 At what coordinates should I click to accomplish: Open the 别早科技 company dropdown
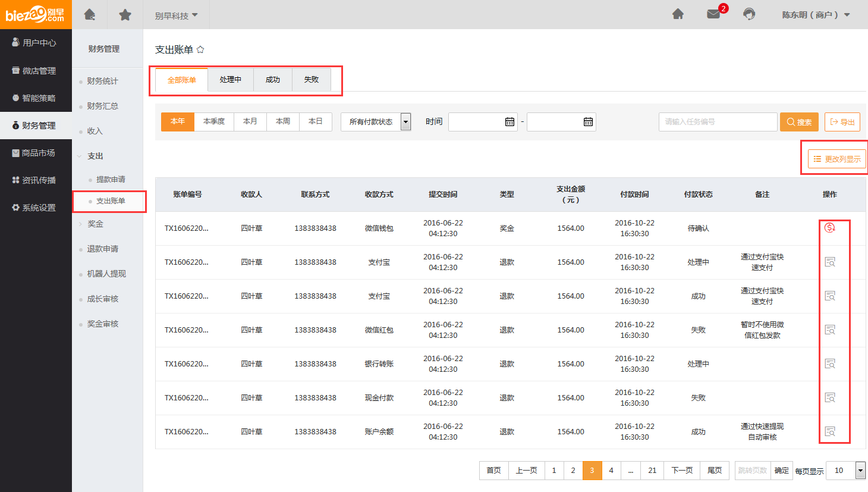[177, 15]
